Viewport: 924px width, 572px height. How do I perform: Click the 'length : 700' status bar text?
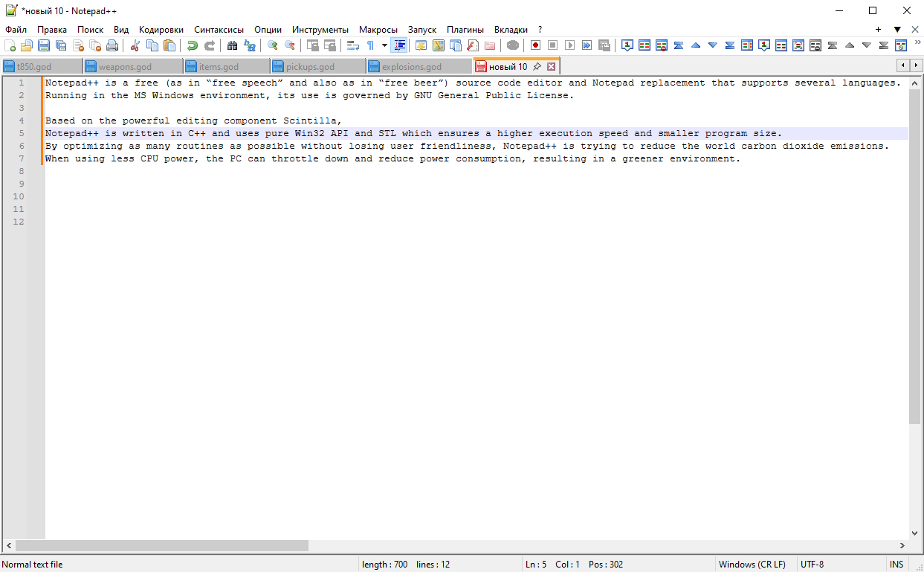click(x=384, y=565)
